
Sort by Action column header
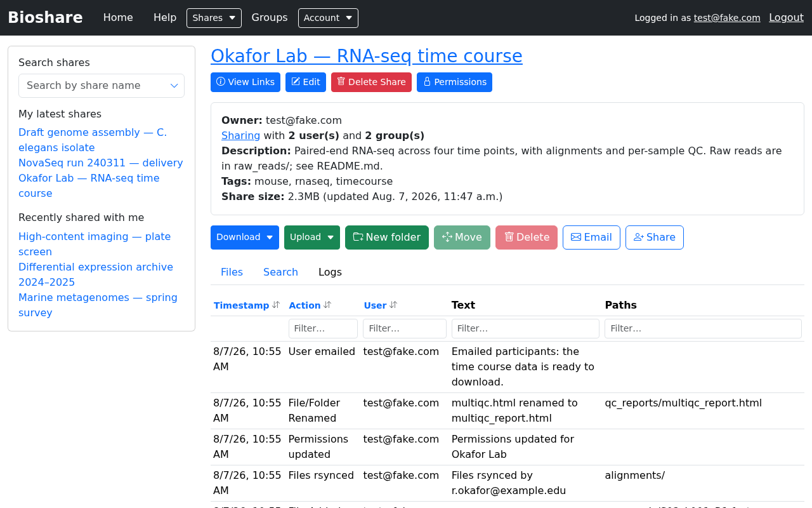(x=304, y=305)
